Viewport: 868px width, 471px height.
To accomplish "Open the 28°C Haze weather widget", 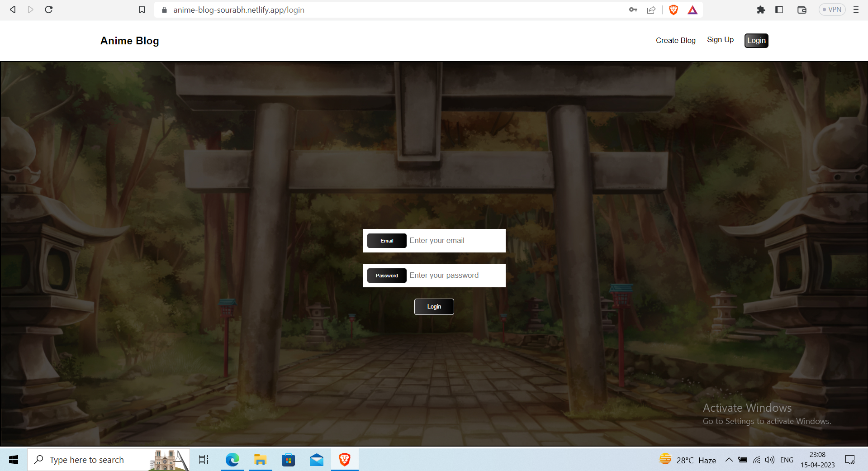I will click(688, 460).
